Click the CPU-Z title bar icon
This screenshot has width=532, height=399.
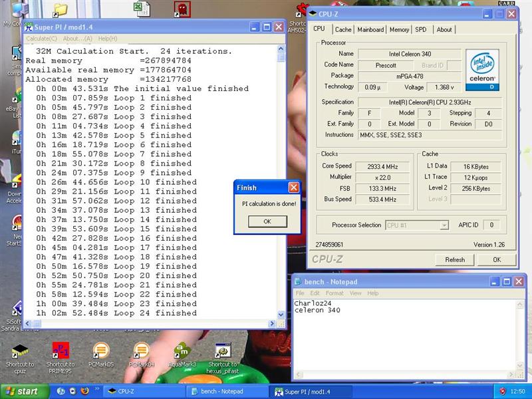(313, 13)
